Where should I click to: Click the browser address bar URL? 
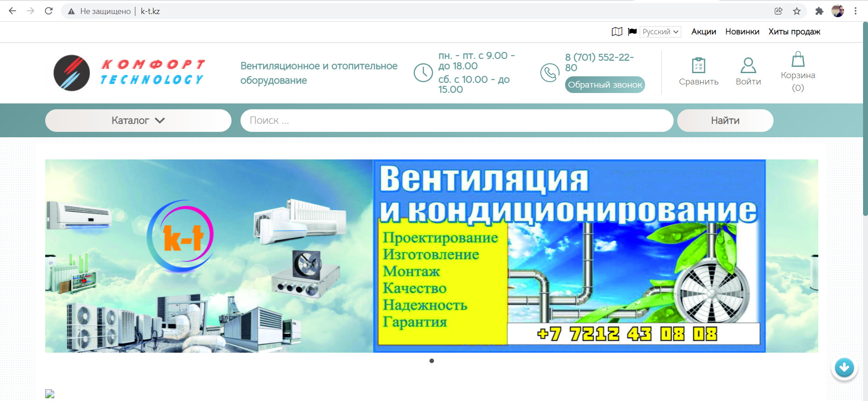tap(150, 11)
